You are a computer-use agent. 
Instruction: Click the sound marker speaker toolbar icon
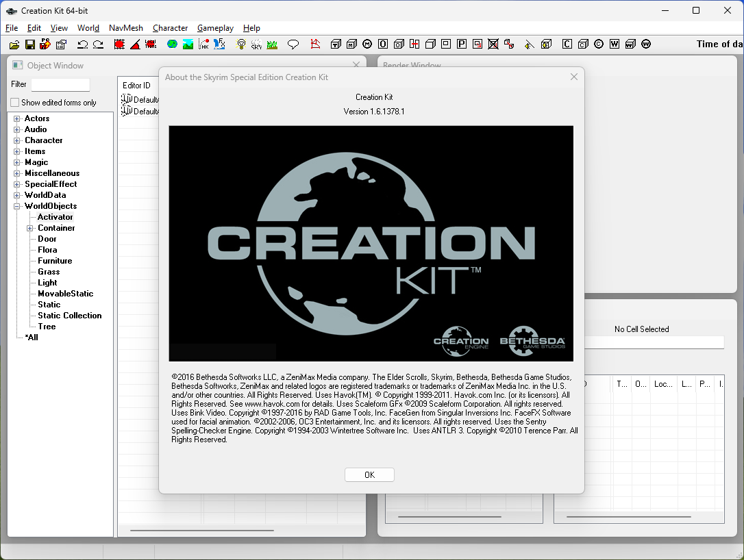pyautogui.click(x=530, y=44)
